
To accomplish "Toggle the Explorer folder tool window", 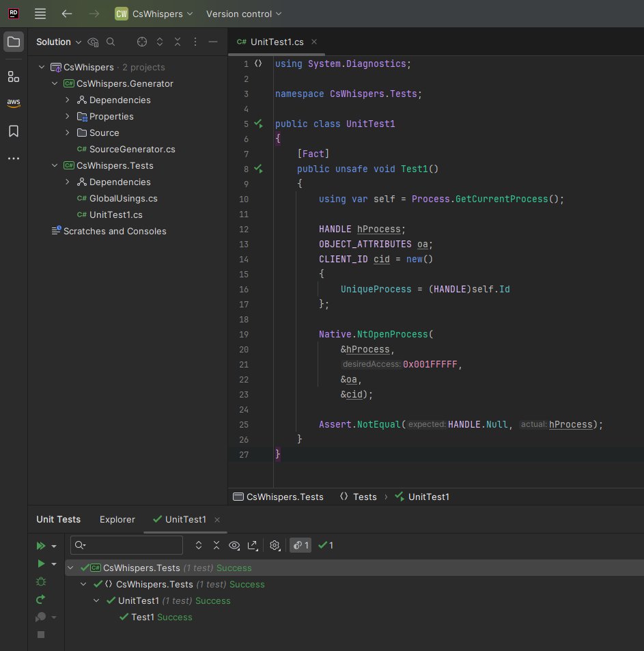I will (x=14, y=42).
